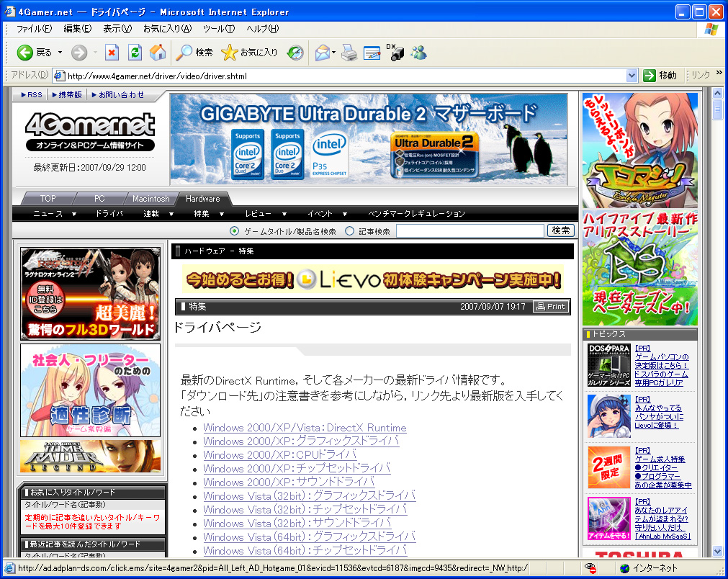The height and width of the screenshot is (579, 728).
Task: Open the DirectX Runtime link
Action: click(305, 428)
